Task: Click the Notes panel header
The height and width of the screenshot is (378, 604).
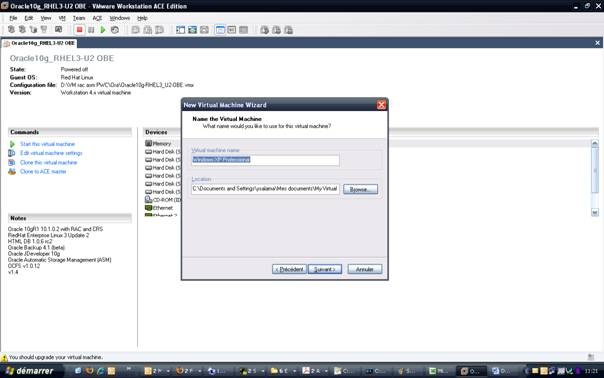Action: (70, 218)
